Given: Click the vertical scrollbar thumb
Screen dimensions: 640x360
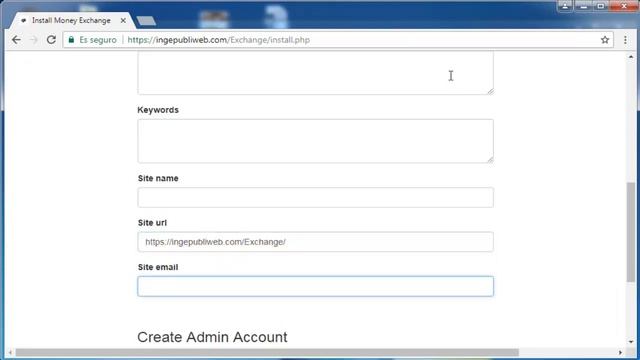Looking at the screenshot, I should 631,232.
